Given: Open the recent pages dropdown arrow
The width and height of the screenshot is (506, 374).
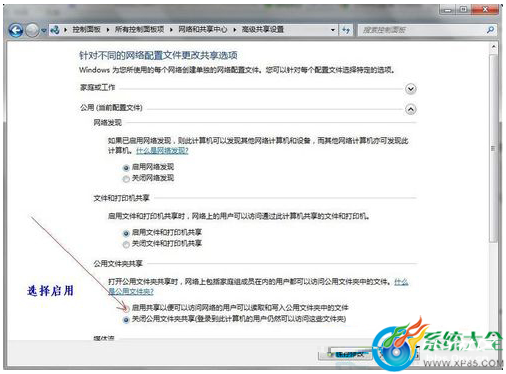Looking at the screenshot, I should click(44, 30).
